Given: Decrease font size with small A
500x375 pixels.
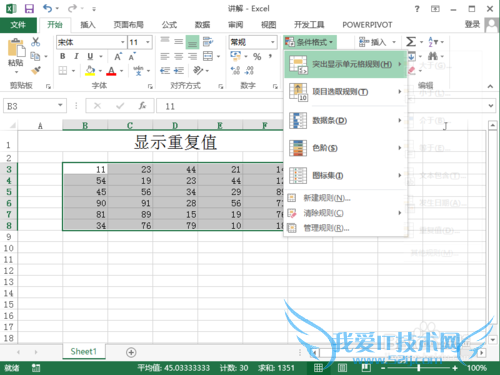Looking at the screenshot, I should pyautogui.click(x=132, y=57).
